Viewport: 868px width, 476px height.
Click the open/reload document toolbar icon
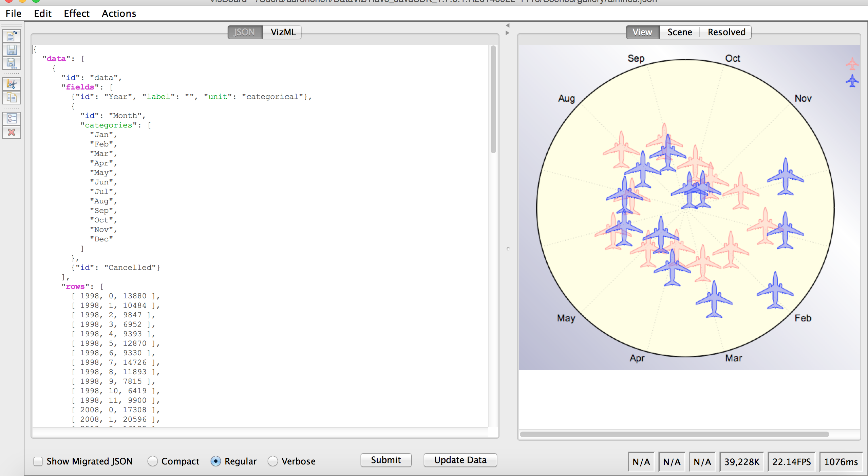tap(12, 36)
